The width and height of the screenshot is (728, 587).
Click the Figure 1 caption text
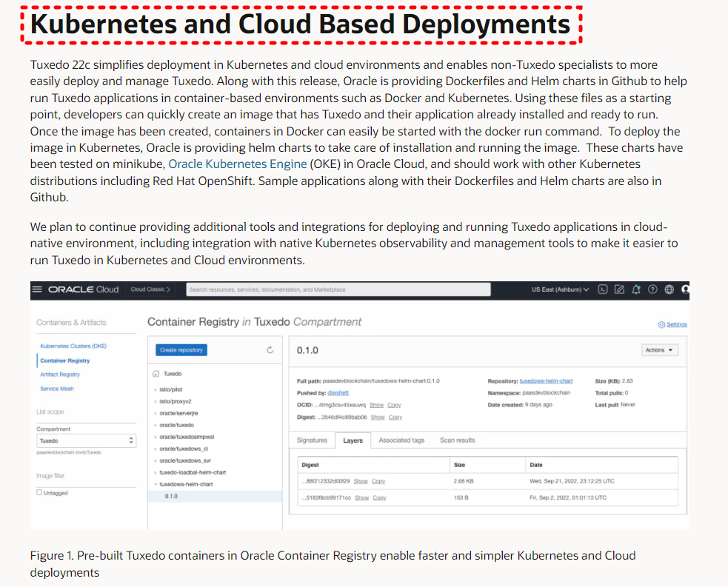pyautogui.click(x=333, y=564)
